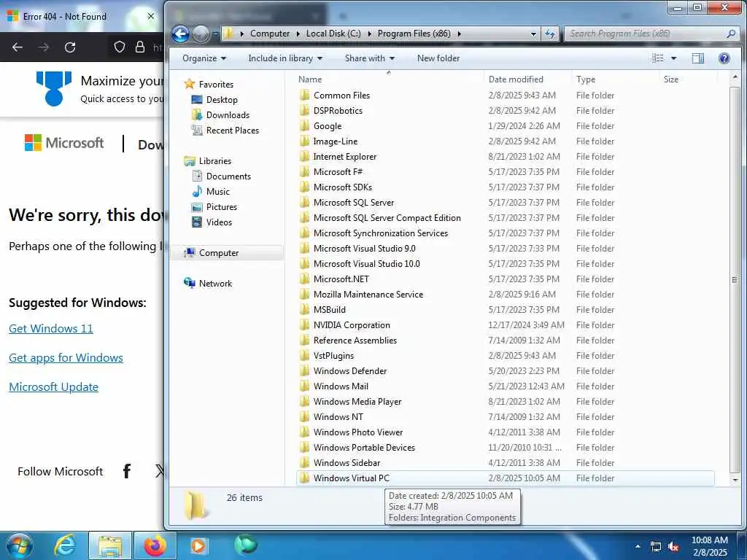Open the Share with dropdown
This screenshot has width=747, height=560.
coord(370,58)
